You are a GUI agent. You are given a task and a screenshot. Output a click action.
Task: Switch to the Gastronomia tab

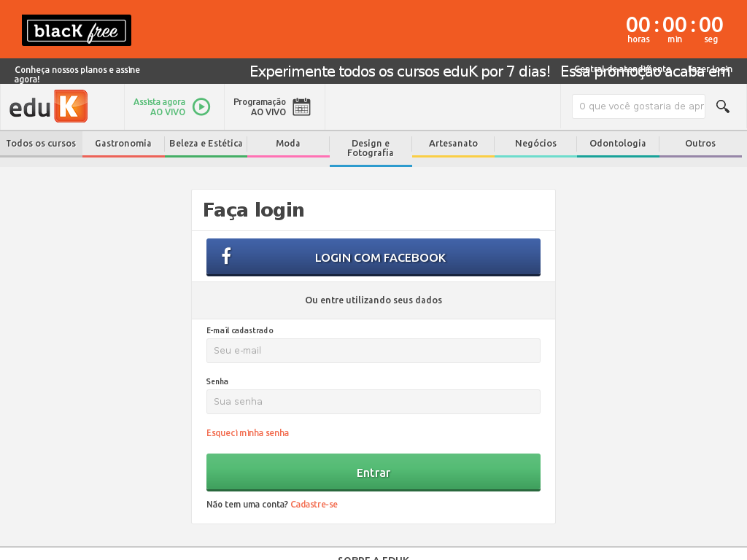coord(123,144)
